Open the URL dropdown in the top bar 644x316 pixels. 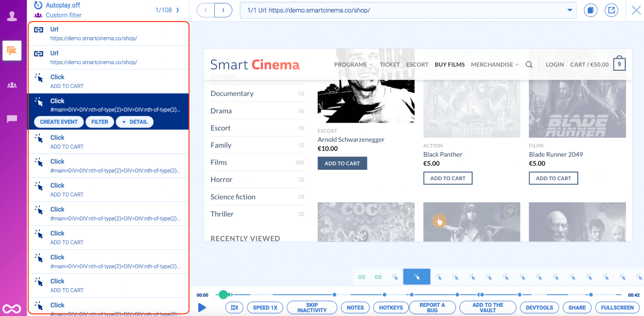coord(570,10)
